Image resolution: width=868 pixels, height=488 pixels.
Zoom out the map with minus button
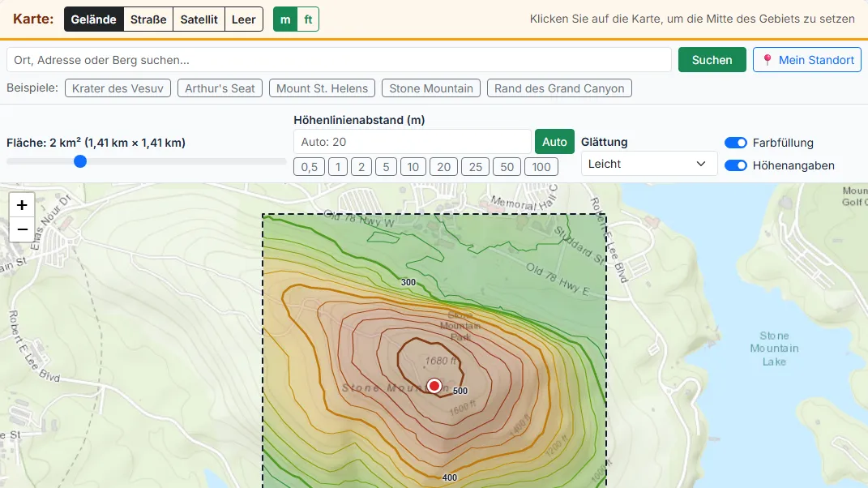point(22,229)
